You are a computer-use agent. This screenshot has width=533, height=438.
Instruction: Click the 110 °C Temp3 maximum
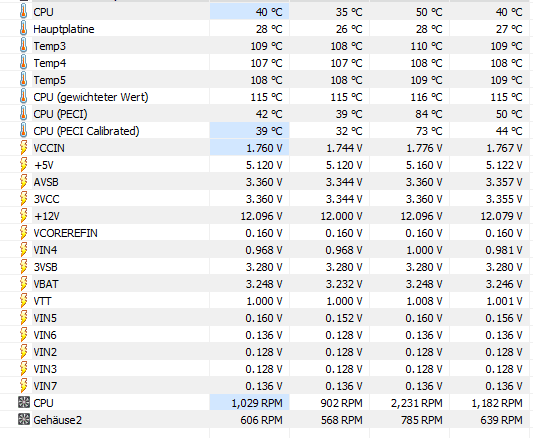tap(427, 46)
